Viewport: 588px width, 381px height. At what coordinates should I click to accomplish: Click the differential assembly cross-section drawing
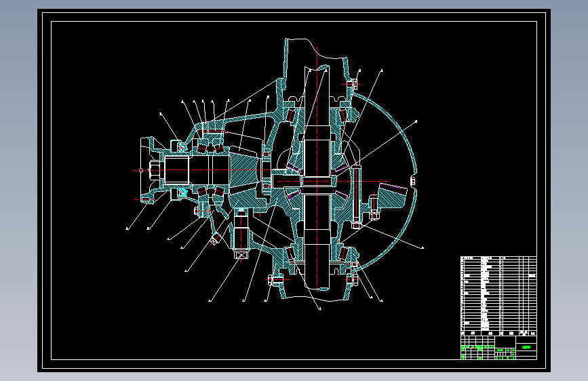(x=275, y=172)
